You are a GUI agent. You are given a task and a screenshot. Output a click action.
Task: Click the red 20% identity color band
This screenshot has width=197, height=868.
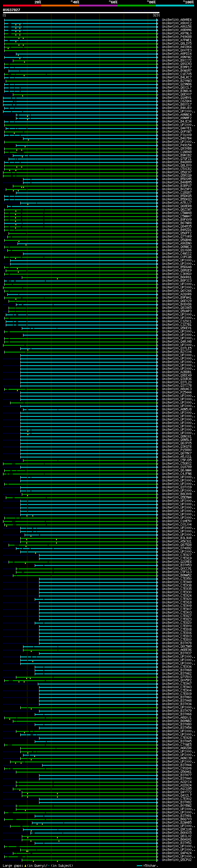[22, 6]
